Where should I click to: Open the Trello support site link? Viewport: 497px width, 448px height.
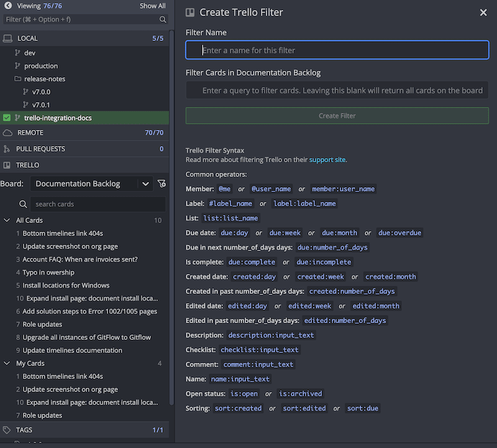pyautogui.click(x=327, y=160)
